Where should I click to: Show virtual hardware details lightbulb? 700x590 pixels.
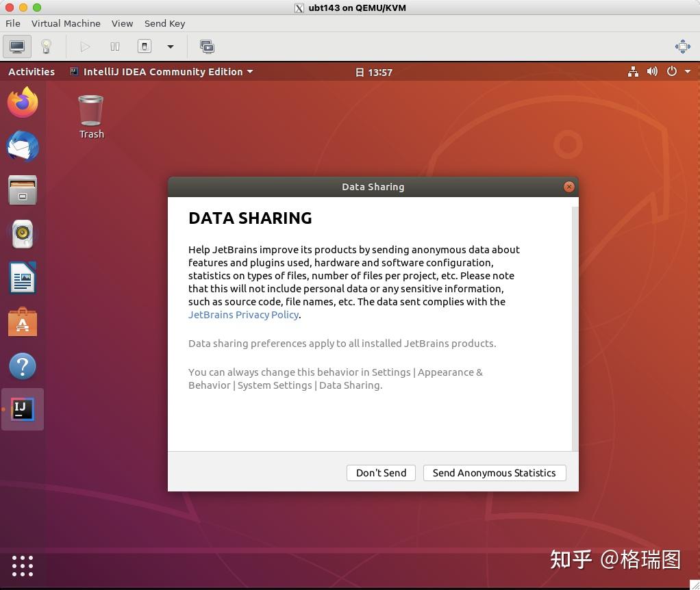pos(46,47)
